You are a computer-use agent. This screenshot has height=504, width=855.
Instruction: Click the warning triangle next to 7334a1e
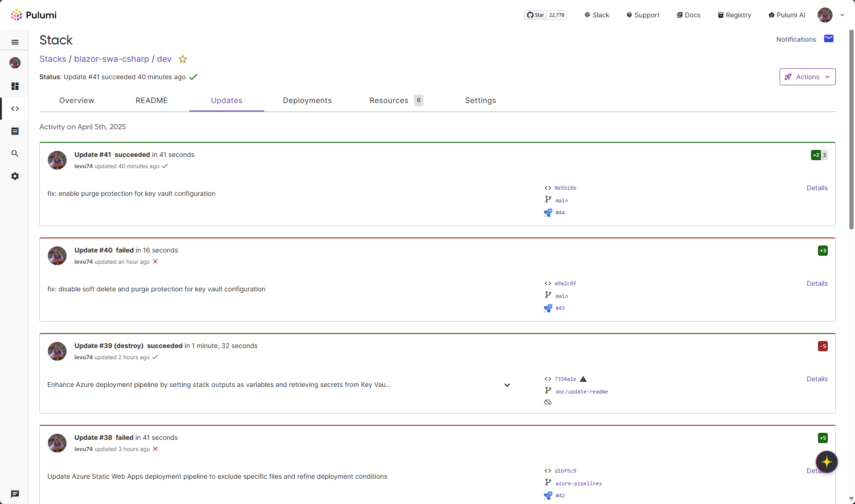[583, 379]
